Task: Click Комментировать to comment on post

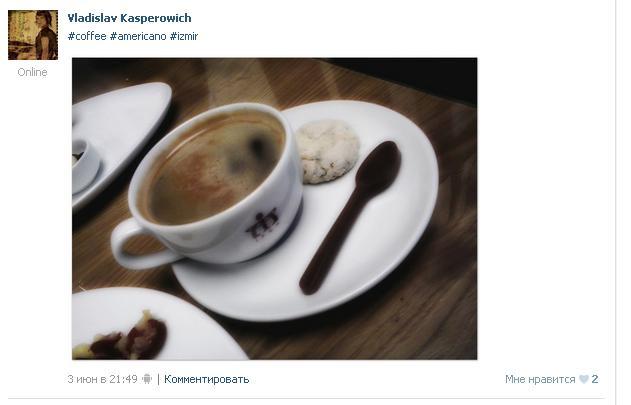Action: pyautogui.click(x=206, y=379)
